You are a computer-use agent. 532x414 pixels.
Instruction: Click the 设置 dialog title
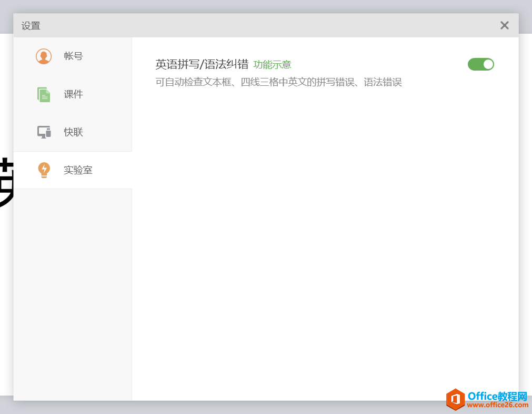tap(31, 26)
